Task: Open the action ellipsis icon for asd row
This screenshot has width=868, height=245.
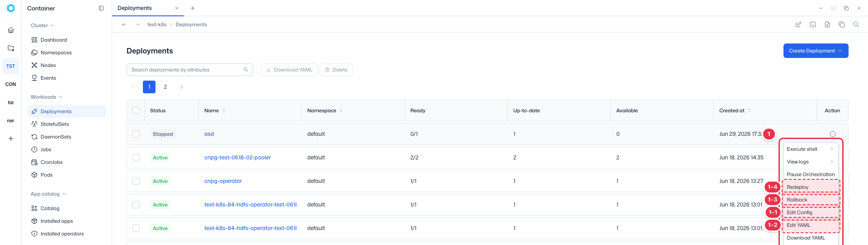Action: (833, 134)
